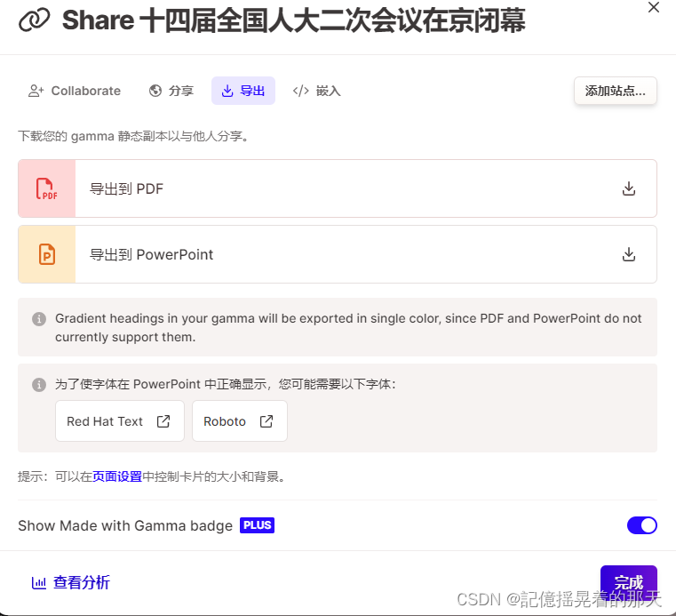Click the PLUS badge label
This screenshot has width=676, height=616.
coord(257,525)
